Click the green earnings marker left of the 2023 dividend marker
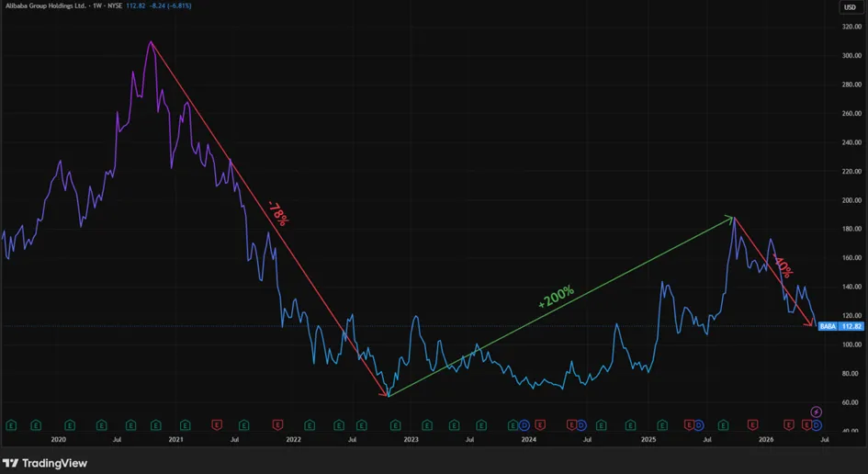868x474 pixels. click(x=513, y=424)
